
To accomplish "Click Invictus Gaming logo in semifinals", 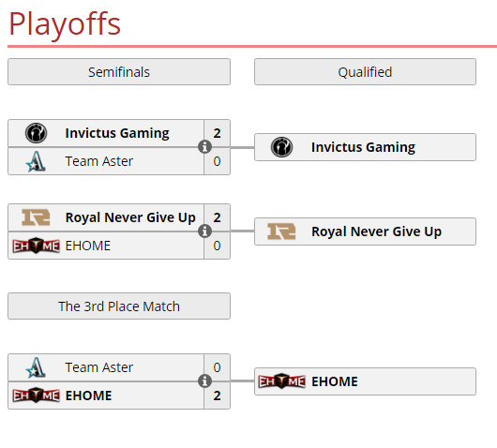I will (x=37, y=133).
